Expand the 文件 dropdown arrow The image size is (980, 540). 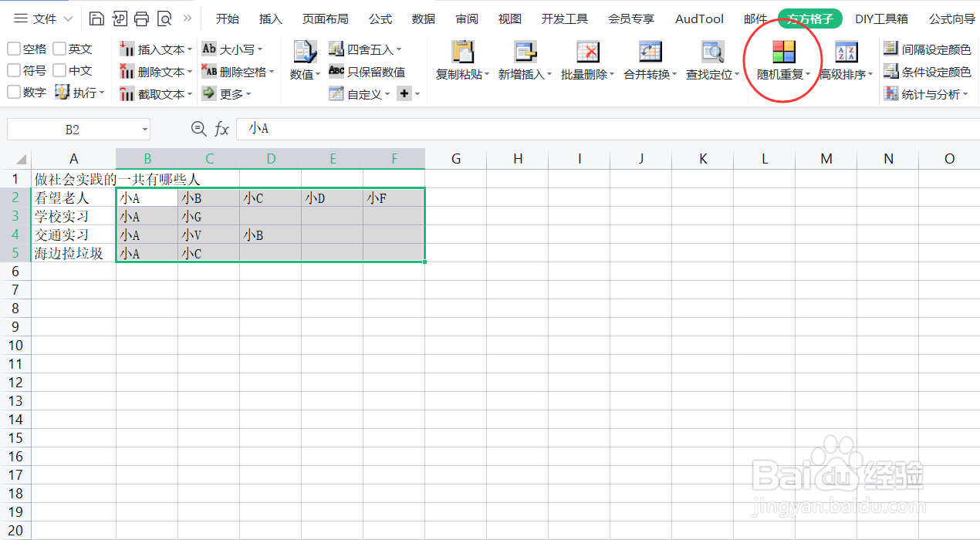68,19
